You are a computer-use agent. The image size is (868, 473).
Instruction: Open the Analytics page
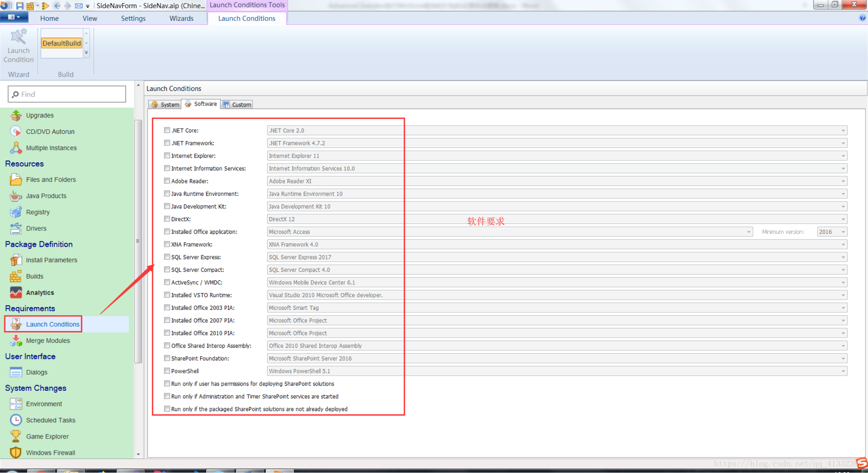pos(40,292)
